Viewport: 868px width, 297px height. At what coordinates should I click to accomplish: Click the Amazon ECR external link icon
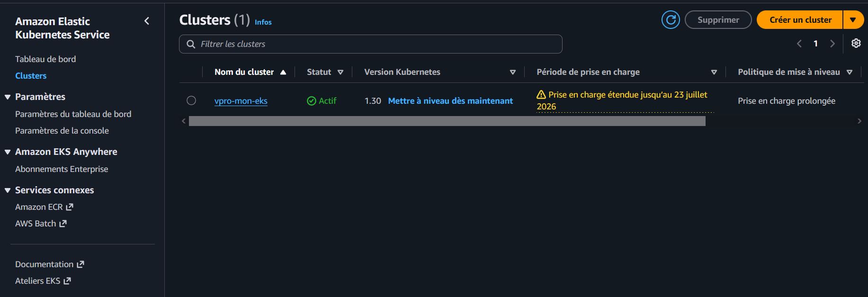click(70, 207)
